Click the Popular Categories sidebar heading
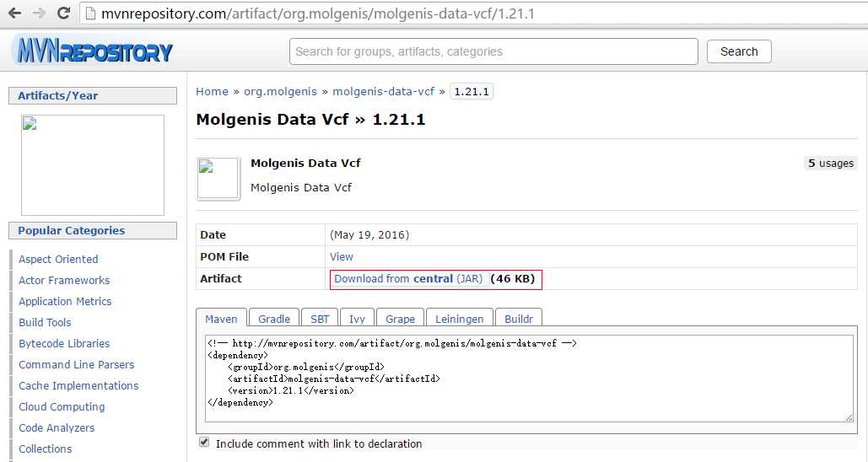868x462 pixels. coord(93,231)
